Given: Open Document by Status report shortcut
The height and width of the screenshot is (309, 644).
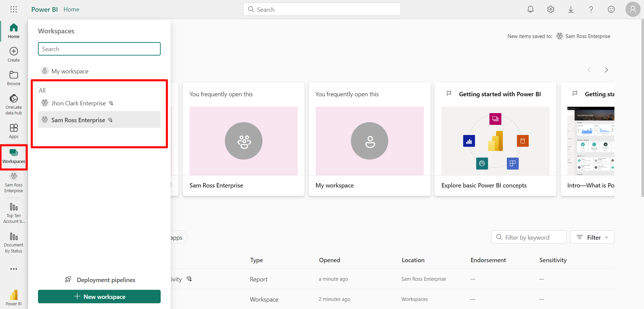Looking at the screenshot, I should click(14, 242).
